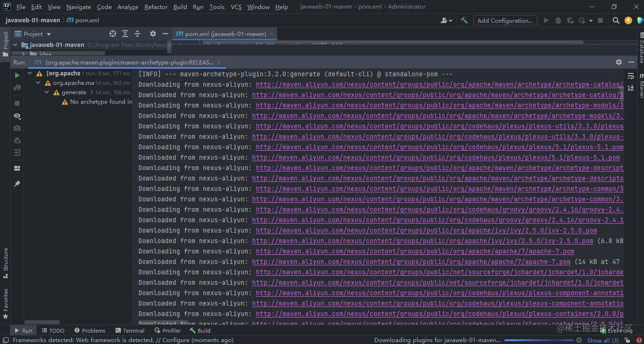This screenshot has height=344, width=644.
Task: Open Run panel gear settings
Action: click(x=618, y=62)
